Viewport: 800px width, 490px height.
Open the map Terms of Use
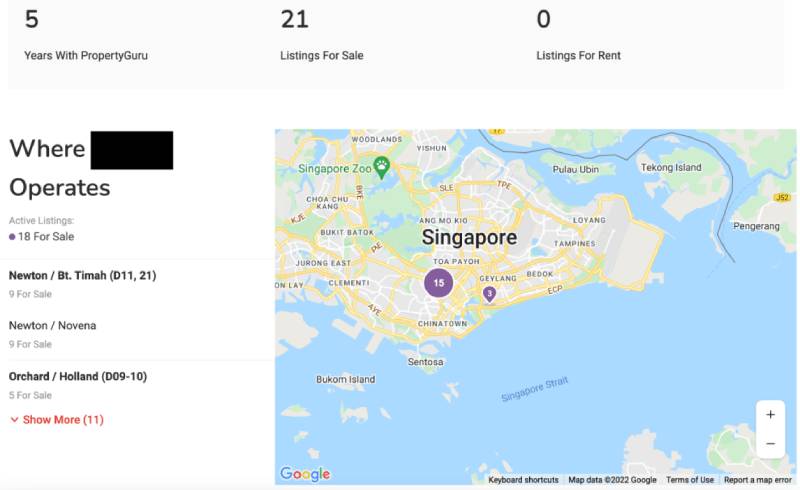(690, 480)
